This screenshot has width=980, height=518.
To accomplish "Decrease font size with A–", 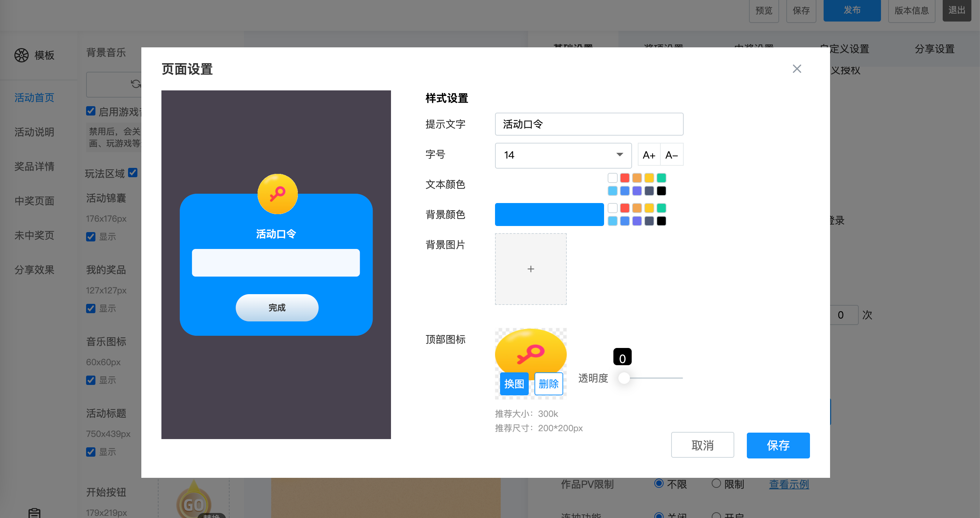I will 672,155.
